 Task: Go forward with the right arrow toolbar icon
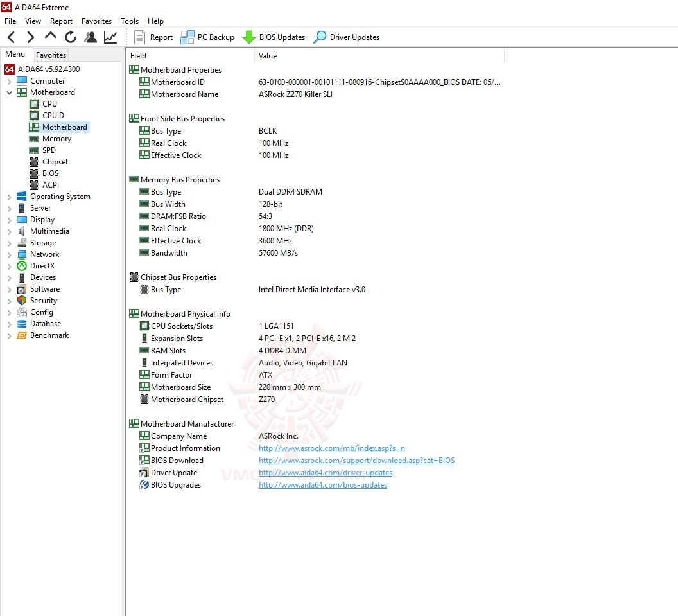30,37
